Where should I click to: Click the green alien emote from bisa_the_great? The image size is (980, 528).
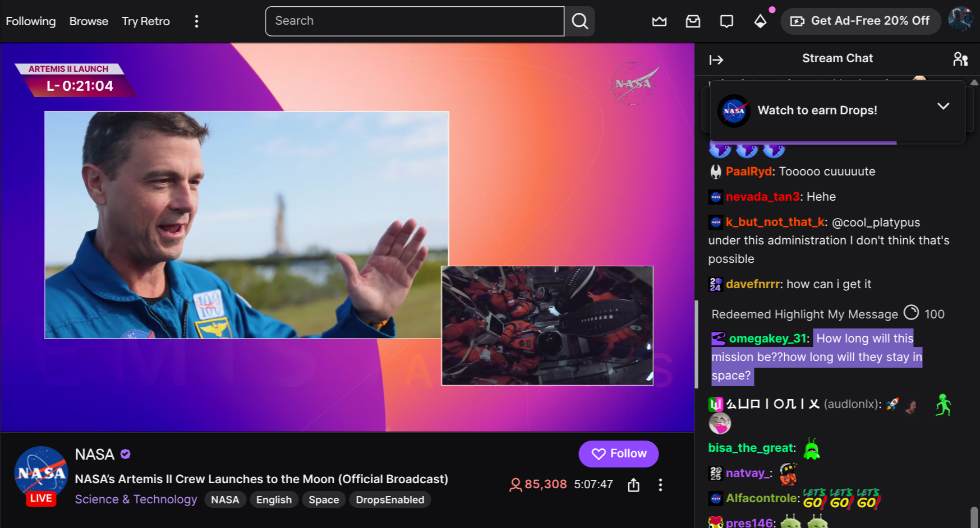coord(811,448)
